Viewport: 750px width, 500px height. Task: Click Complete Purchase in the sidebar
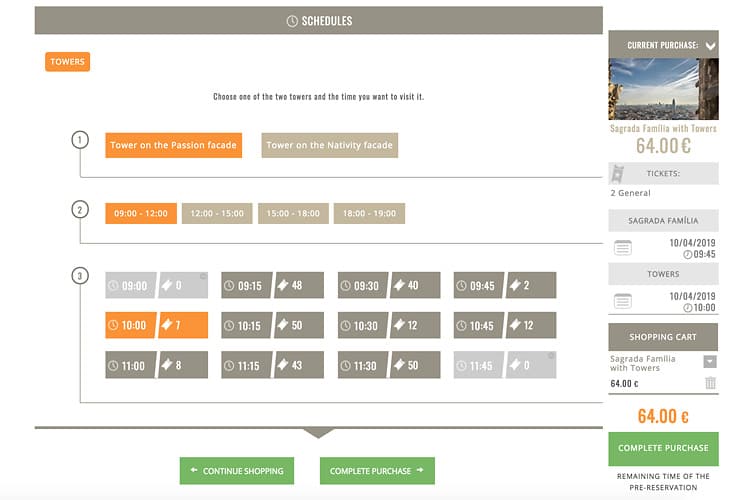(663, 447)
